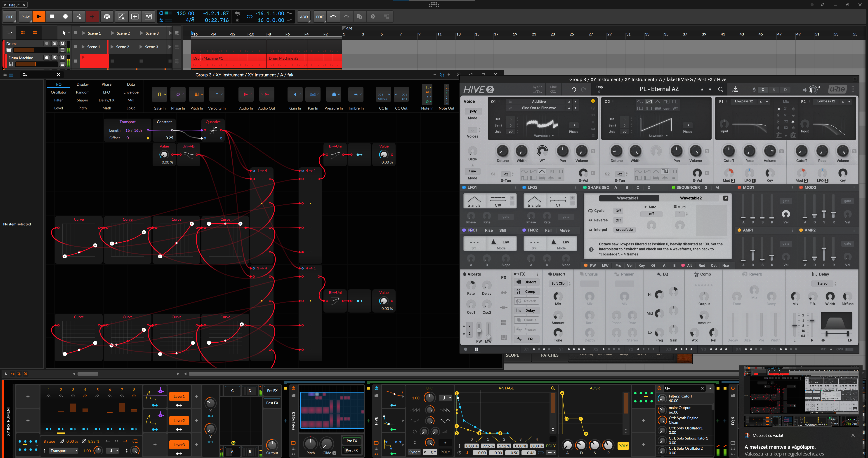Click the orange POLY button in ADSR panel
Viewport: 868px width, 458px height.
[623, 446]
